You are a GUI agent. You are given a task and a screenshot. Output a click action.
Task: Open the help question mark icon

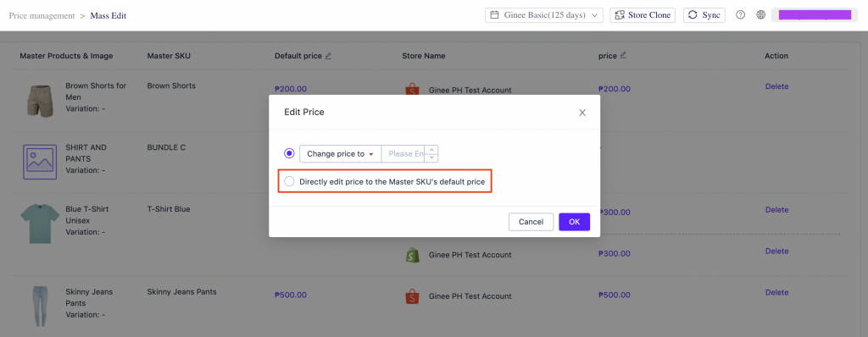pos(740,15)
